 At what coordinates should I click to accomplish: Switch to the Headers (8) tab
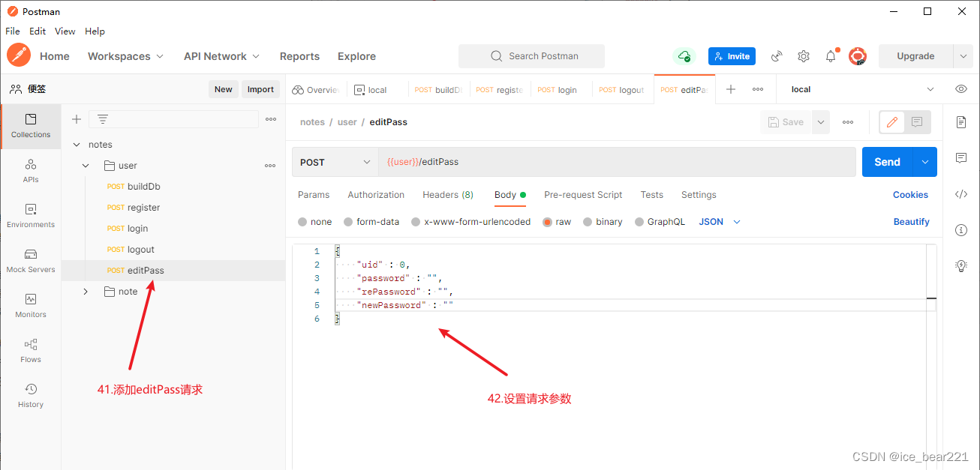click(x=448, y=195)
